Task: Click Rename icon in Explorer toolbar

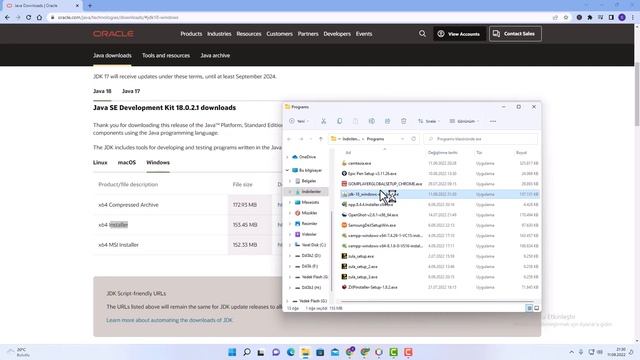Action: [x=371, y=121]
